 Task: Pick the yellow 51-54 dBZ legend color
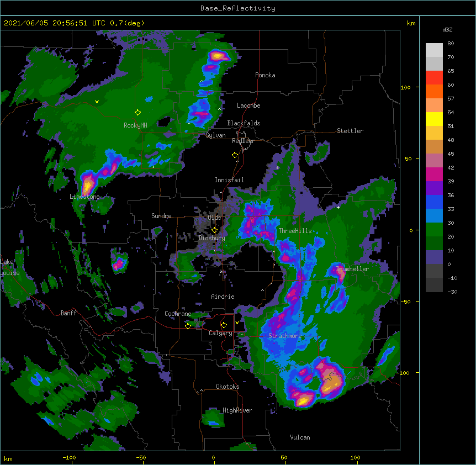click(434, 119)
